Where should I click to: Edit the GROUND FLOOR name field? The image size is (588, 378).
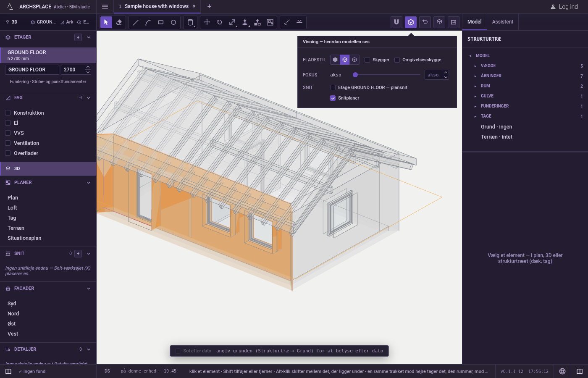coord(32,70)
